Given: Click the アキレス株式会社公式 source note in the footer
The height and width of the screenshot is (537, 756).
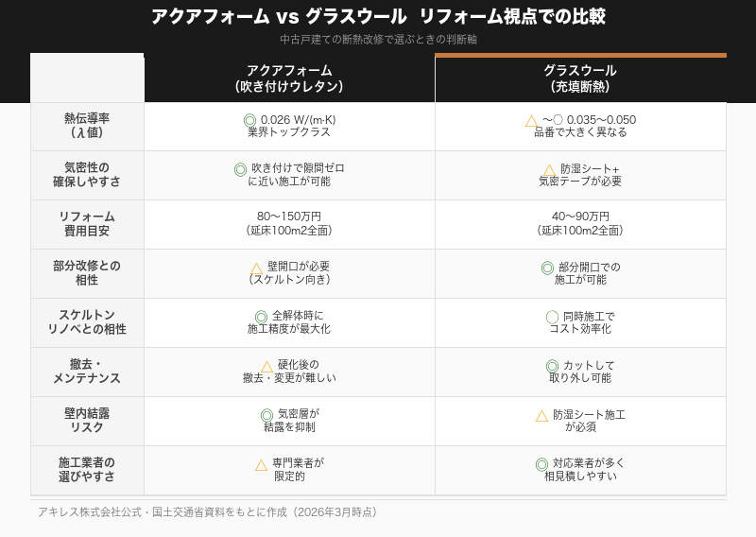Looking at the screenshot, I should click(x=207, y=511).
